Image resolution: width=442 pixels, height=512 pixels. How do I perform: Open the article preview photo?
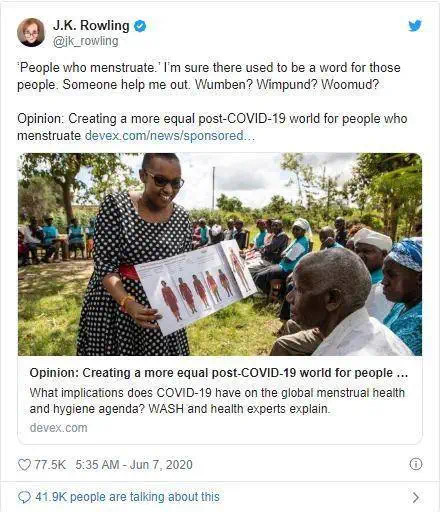point(220,254)
